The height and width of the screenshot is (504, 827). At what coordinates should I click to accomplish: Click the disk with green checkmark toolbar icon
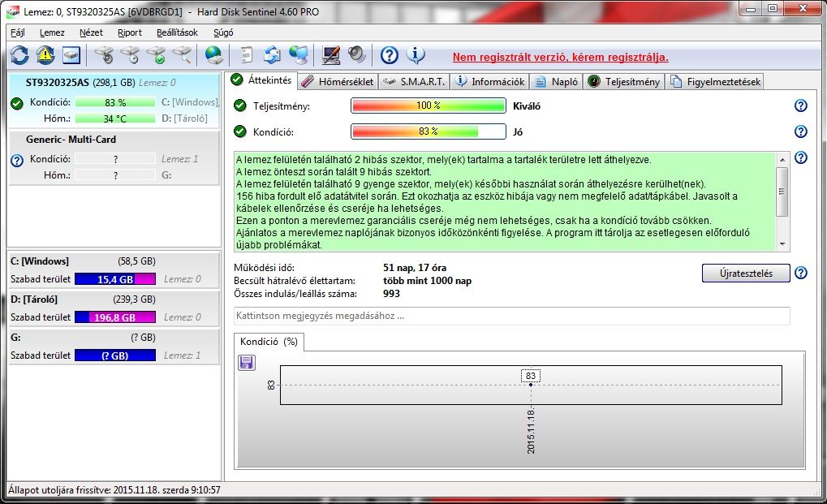(156, 55)
